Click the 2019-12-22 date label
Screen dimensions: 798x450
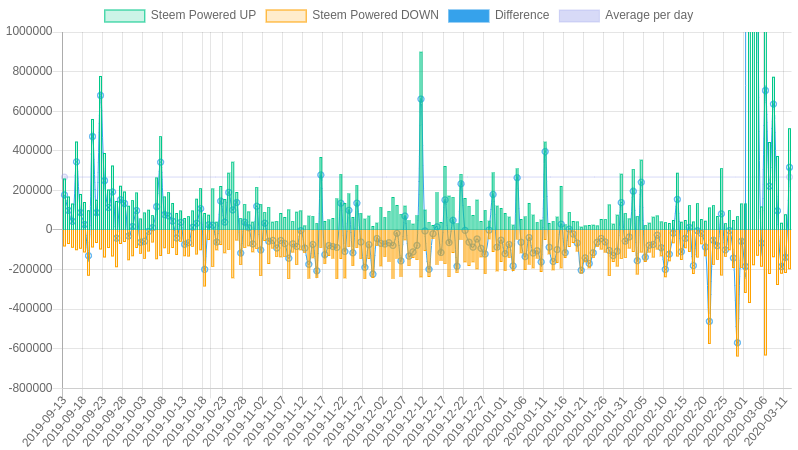[x=445, y=419]
